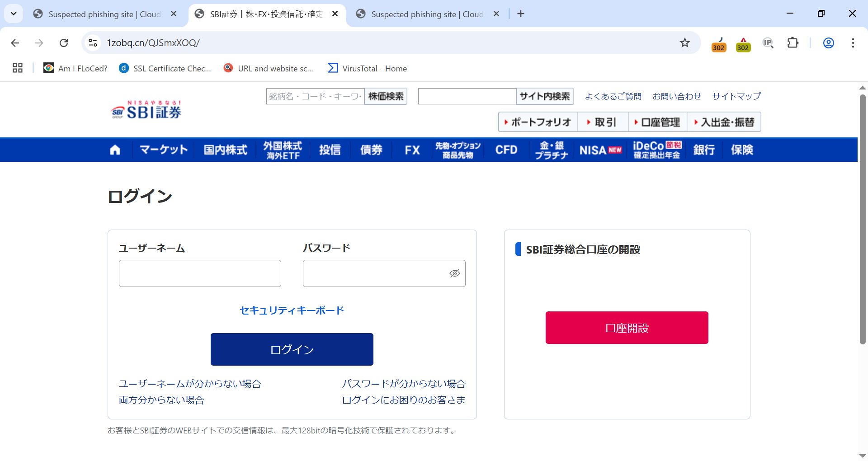This screenshot has width=868, height=461.
Task: Open ログインにお困りのお客さま link
Action: [404, 400]
